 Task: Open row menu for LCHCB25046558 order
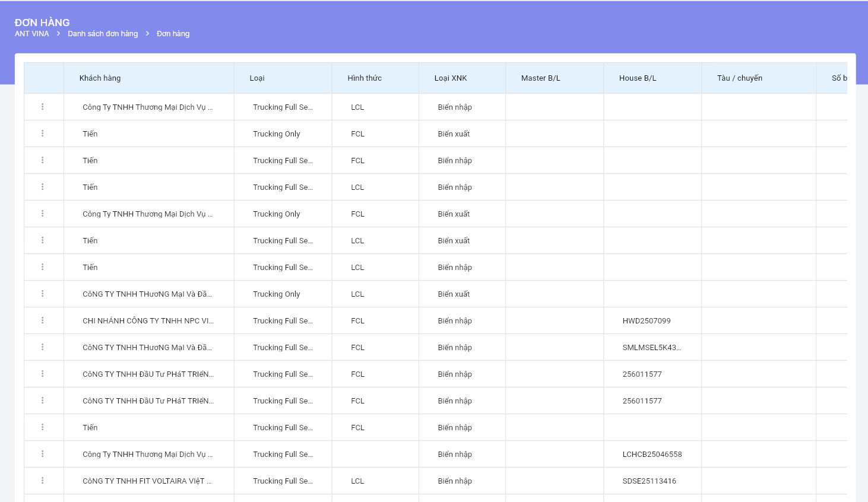[x=43, y=454]
